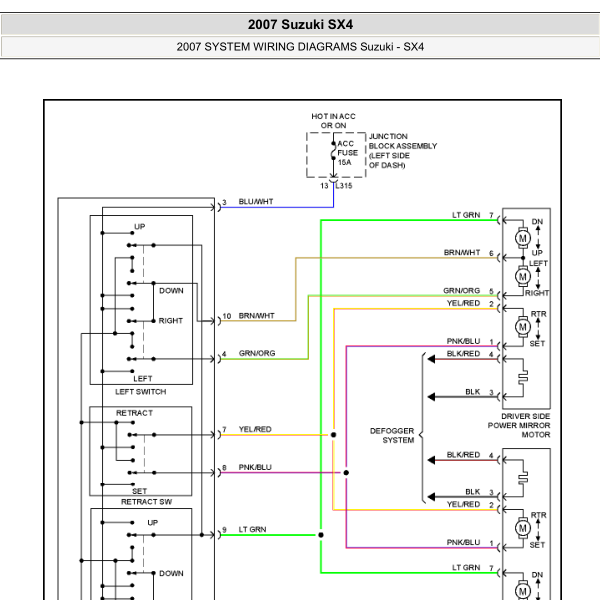
Task: Click the "PNK/BLU" wire label at pin 8
Action: [x=255, y=467]
